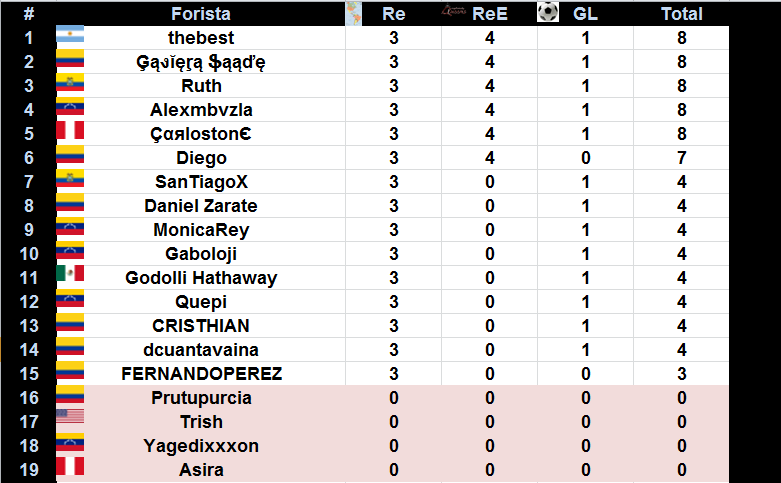Click the forista name FERNANDOPEREZ
Image resolution: width=781 pixels, height=483 pixels.
[x=201, y=374]
